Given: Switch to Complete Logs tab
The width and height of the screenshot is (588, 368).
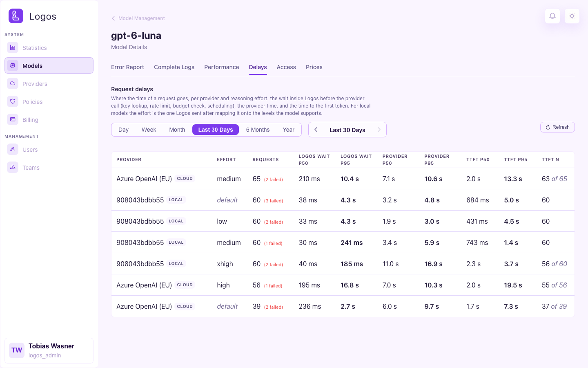Looking at the screenshot, I should (174, 67).
